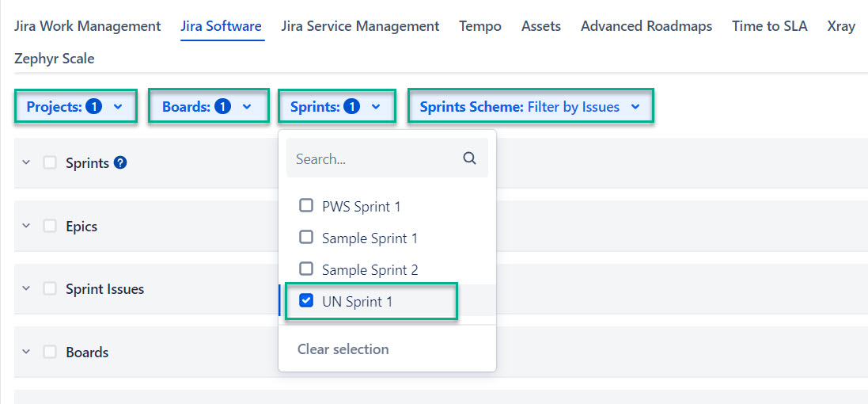Open the Projects filter dropdown
Viewport: 868px width, 404px height.
[75, 106]
